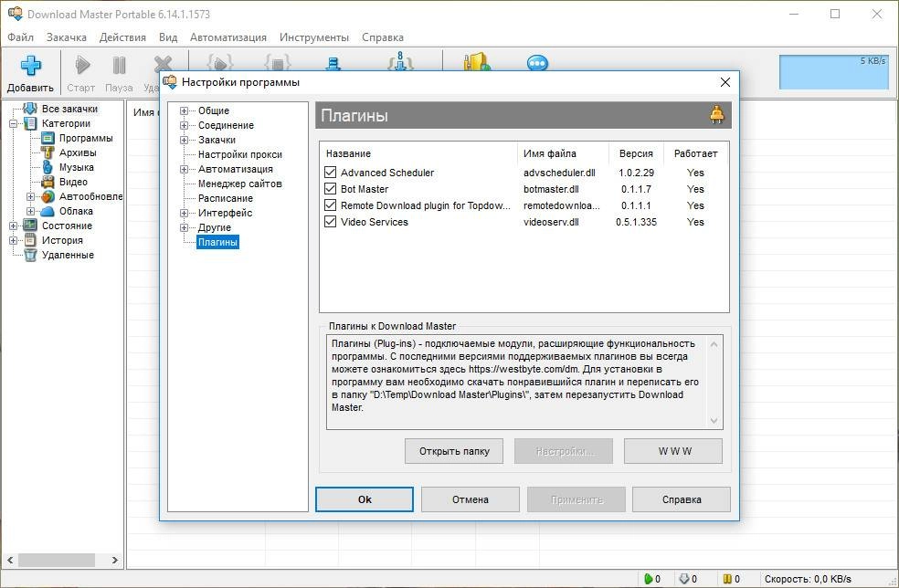Close the Настройки программы dialog

(x=725, y=82)
